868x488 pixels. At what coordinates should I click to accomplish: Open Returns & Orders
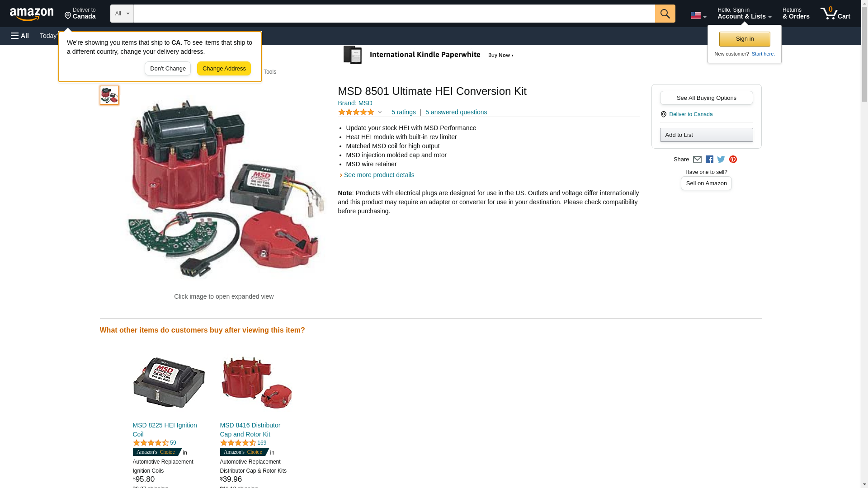pyautogui.click(x=796, y=13)
